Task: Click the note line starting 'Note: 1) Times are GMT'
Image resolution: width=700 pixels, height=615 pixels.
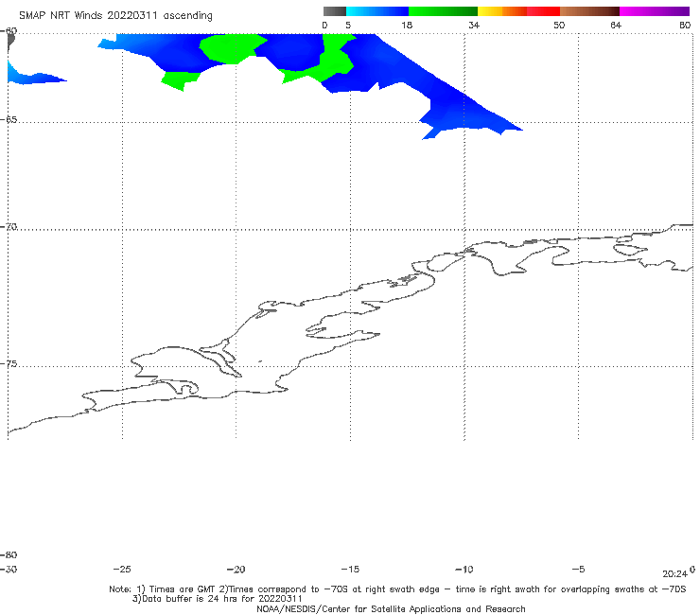Action: [397, 589]
